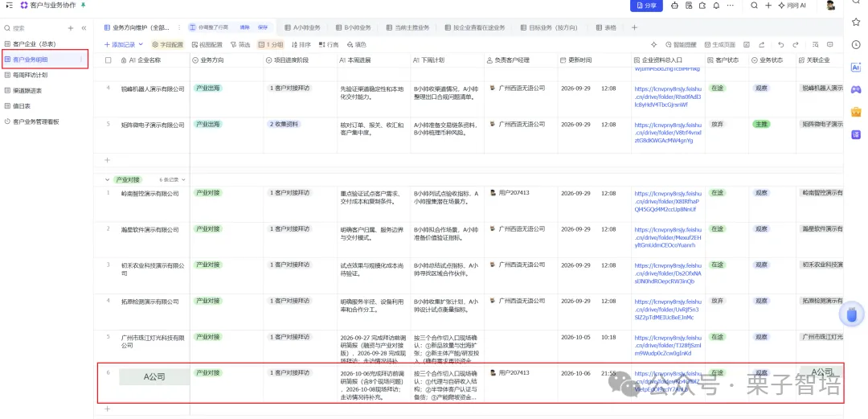This screenshot has height=419, width=868.
Task: Click the game controller icon in right sidebar
Action: click(856, 89)
